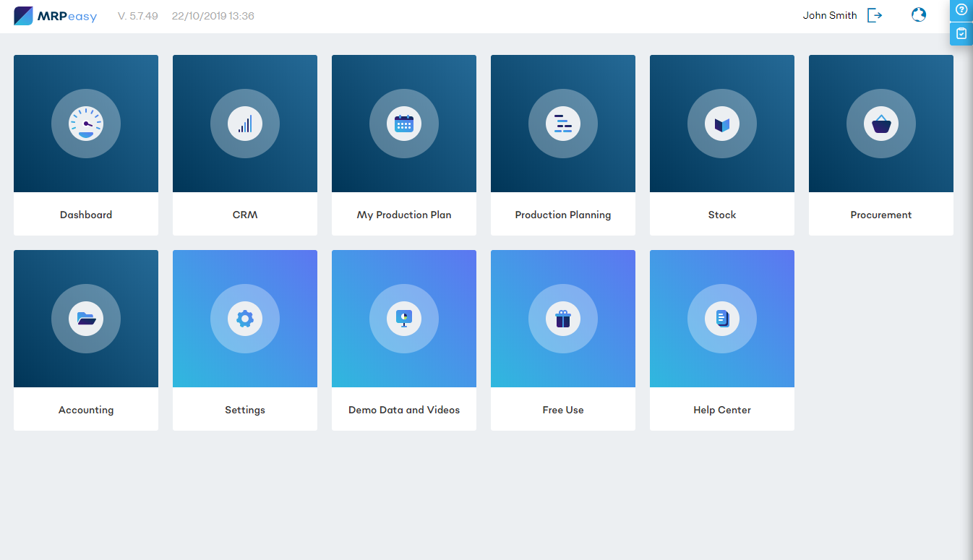Open the Demo Data presentation icon
The width and height of the screenshot is (973, 560).
coord(404,319)
